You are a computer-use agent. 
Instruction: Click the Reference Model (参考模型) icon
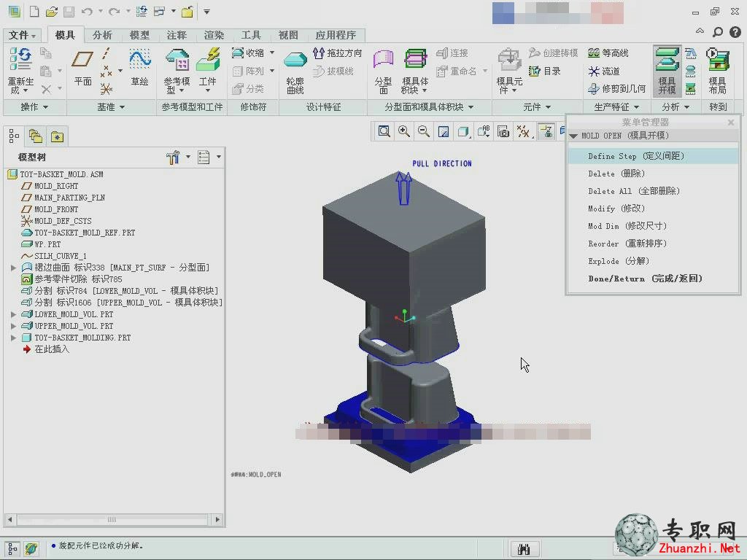(x=177, y=60)
